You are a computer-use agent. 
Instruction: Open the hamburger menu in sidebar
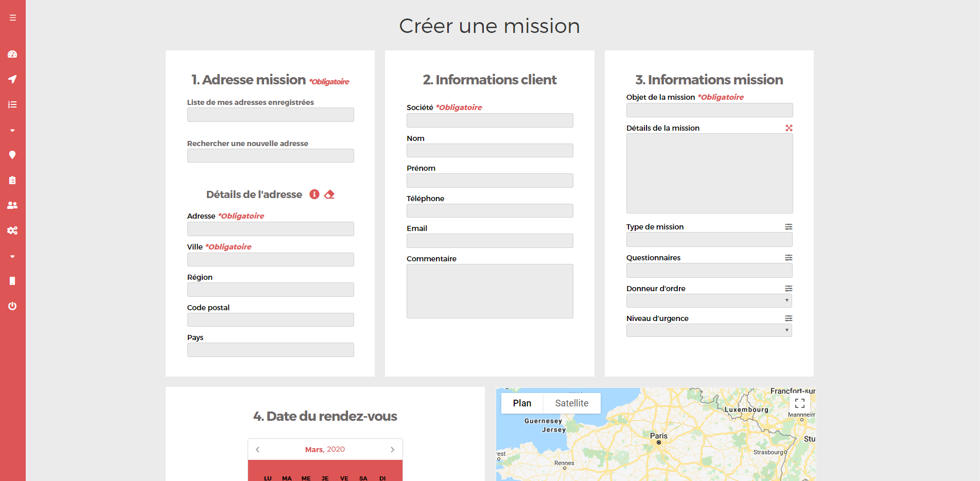click(x=12, y=17)
